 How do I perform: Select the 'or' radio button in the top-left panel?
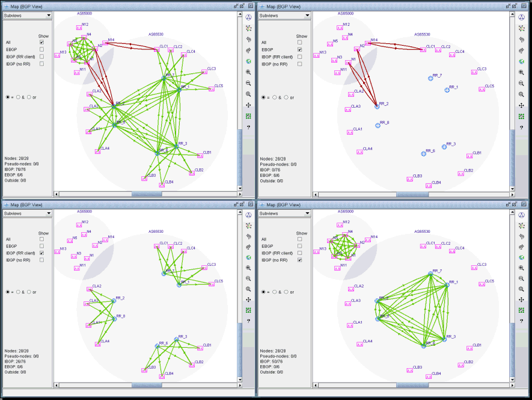(x=28, y=97)
